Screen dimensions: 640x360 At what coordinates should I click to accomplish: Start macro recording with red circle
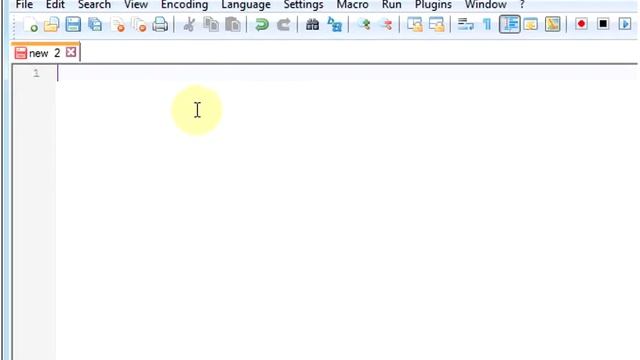pyautogui.click(x=581, y=24)
